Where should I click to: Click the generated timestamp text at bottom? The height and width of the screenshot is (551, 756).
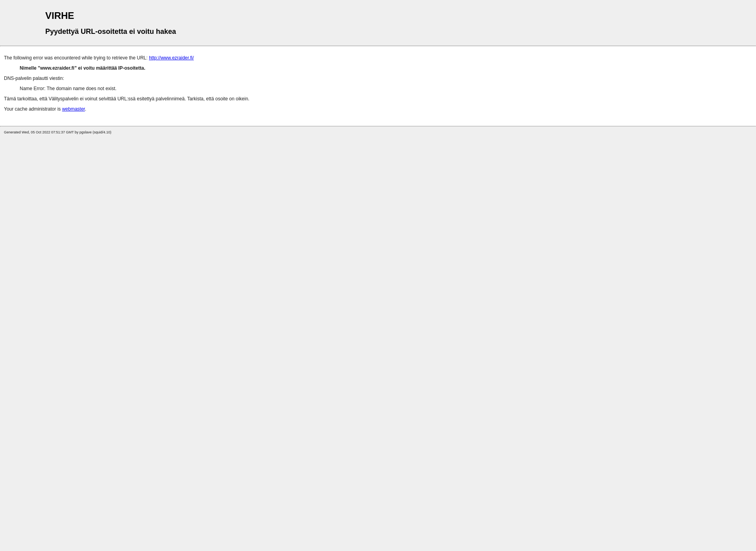[x=57, y=132]
